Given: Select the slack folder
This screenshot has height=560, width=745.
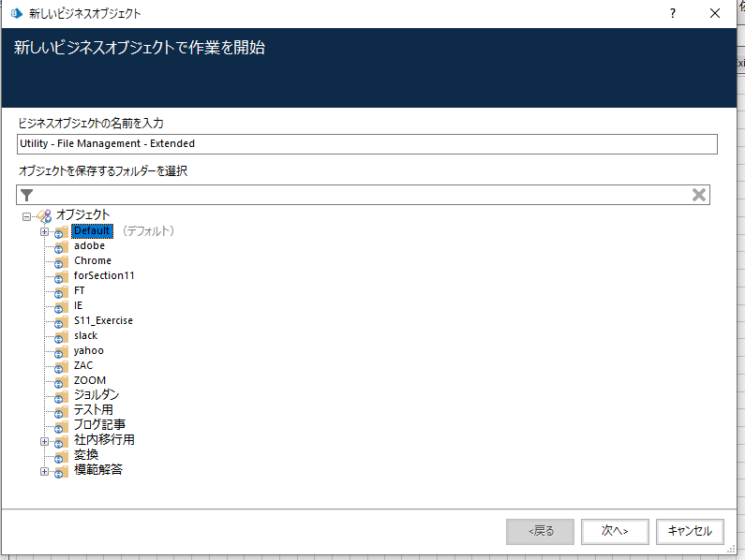Looking at the screenshot, I should pos(86,335).
